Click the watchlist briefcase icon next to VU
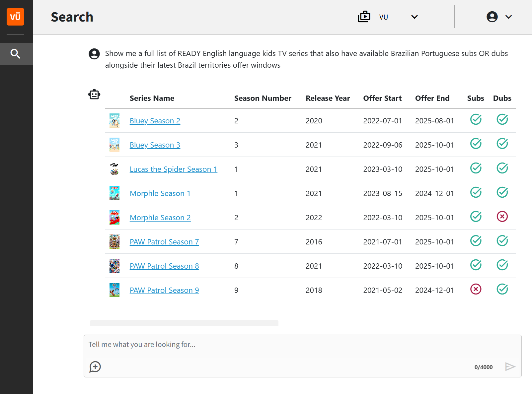This screenshot has height=394, width=532. [364, 17]
